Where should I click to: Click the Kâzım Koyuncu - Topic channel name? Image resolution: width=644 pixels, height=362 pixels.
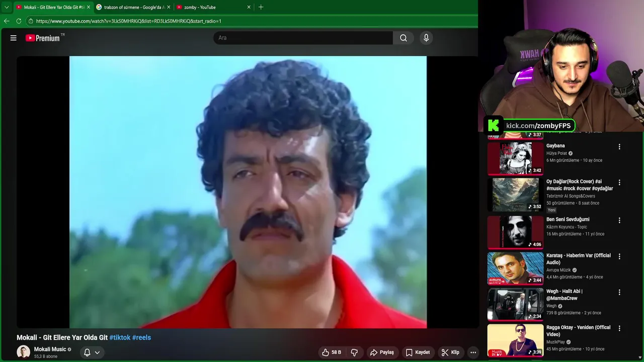click(567, 227)
